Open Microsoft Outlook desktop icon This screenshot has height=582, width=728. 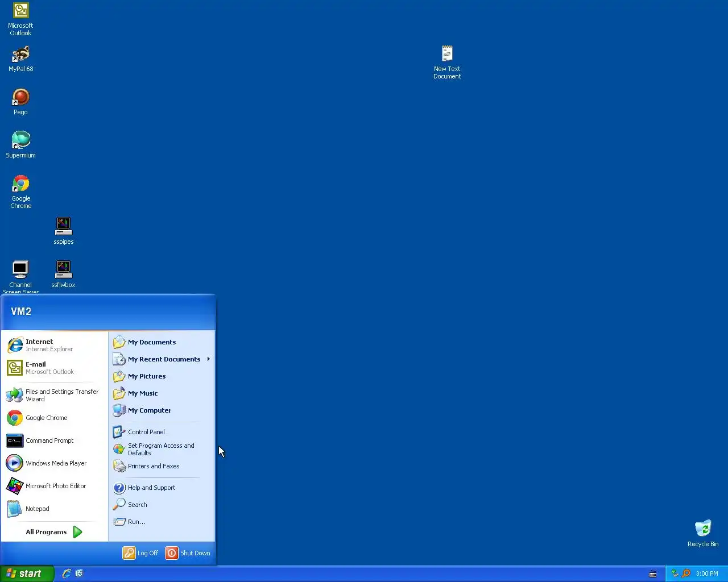point(20,19)
